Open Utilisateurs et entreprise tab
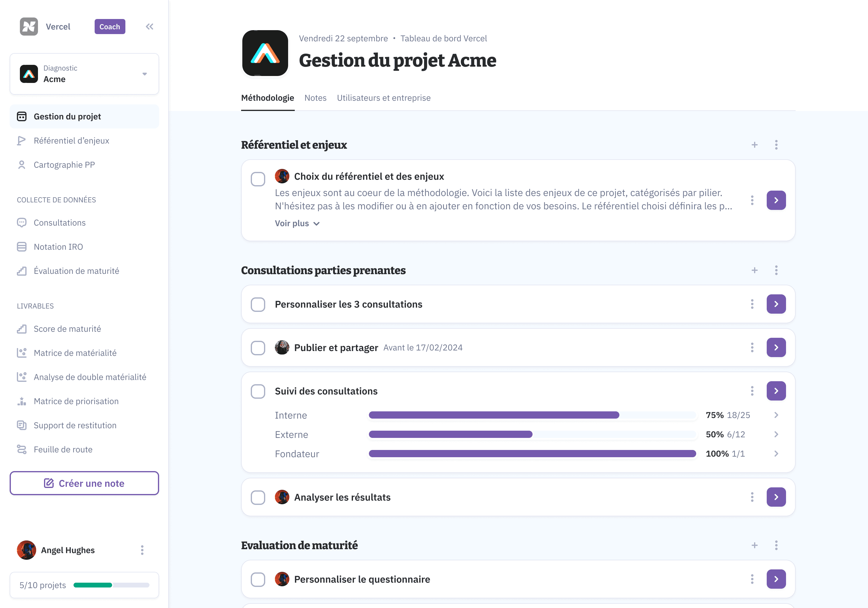The height and width of the screenshot is (608, 868). [x=384, y=98]
